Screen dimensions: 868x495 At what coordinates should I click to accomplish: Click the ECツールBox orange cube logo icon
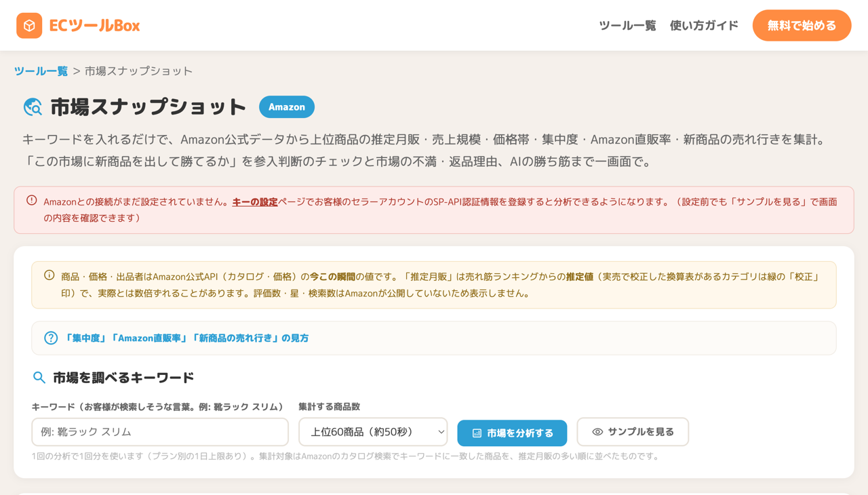tap(29, 26)
